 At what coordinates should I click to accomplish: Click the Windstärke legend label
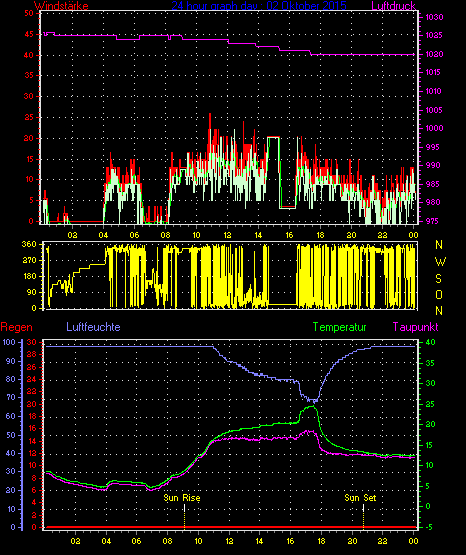61,6
